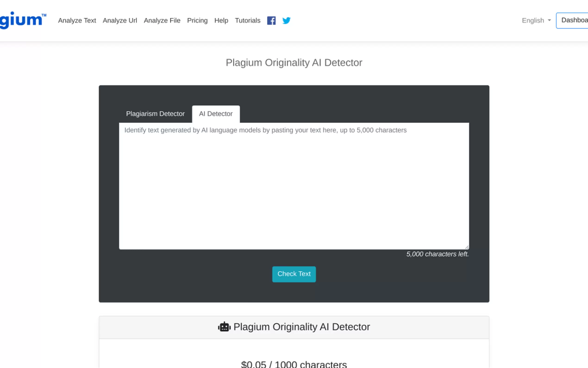Open the Pricing page link
The height and width of the screenshot is (368, 588).
[x=197, y=20]
